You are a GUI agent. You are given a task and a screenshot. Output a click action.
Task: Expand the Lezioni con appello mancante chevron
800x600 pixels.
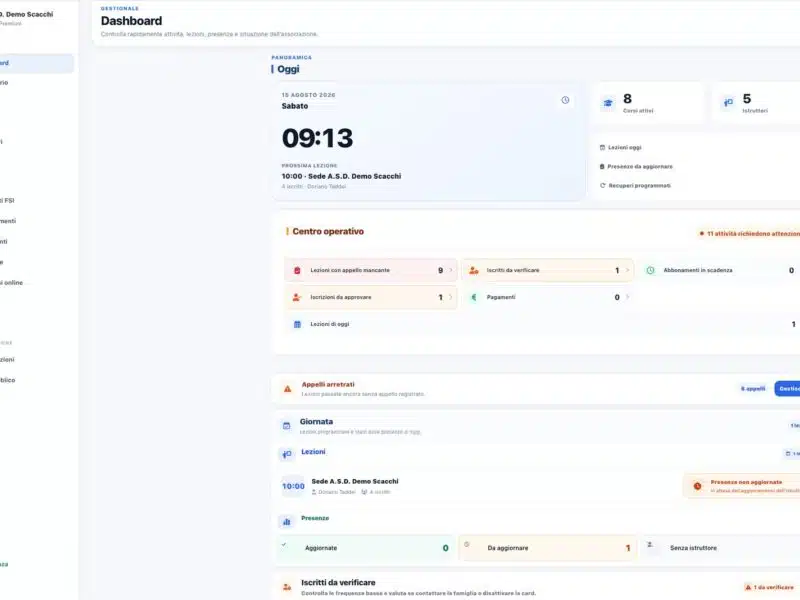click(451, 270)
